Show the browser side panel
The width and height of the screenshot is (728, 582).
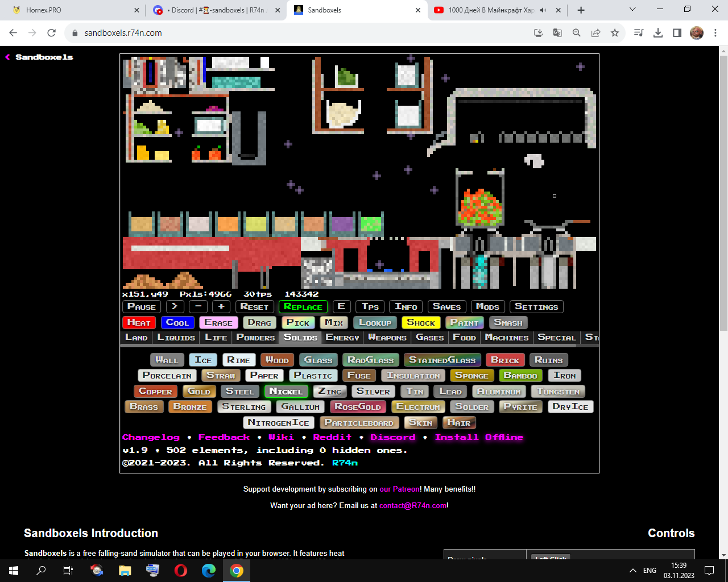pyautogui.click(x=677, y=33)
